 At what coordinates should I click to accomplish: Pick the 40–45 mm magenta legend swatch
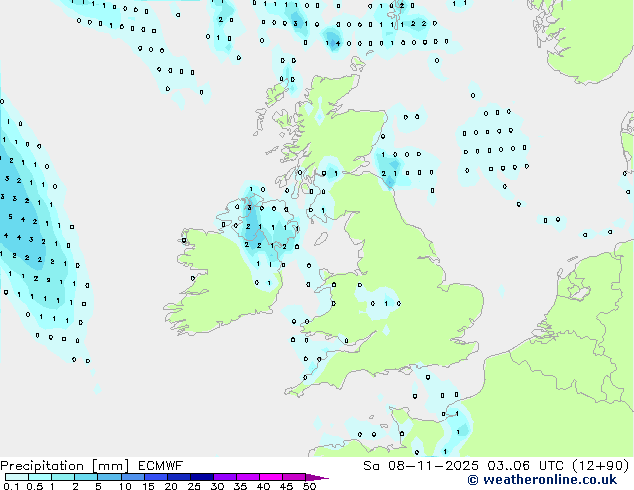point(271,477)
